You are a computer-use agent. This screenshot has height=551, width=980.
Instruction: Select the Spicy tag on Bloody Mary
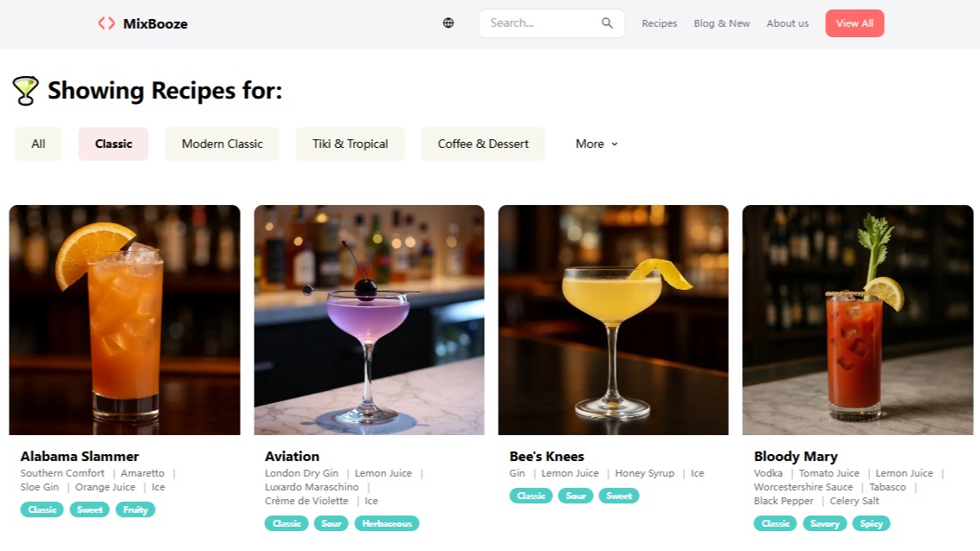pyautogui.click(x=871, y=523)
